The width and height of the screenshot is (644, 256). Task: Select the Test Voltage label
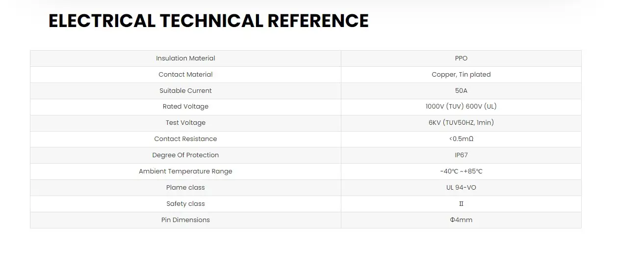click(185, 123)
